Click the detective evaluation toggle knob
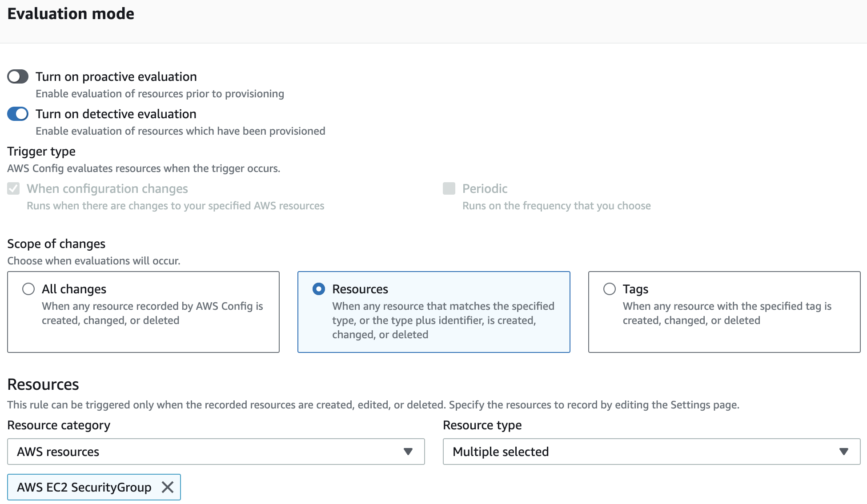The height and width of the screenshot is (504, 867). coord(22,114)
